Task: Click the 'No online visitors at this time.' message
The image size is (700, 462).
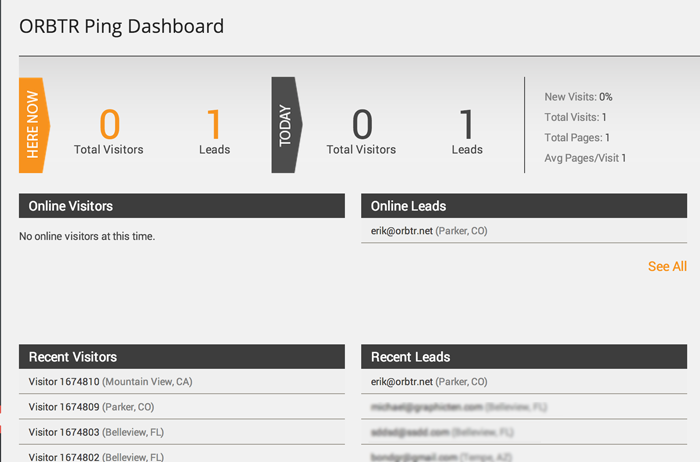Action: click(x=87, y=236)
